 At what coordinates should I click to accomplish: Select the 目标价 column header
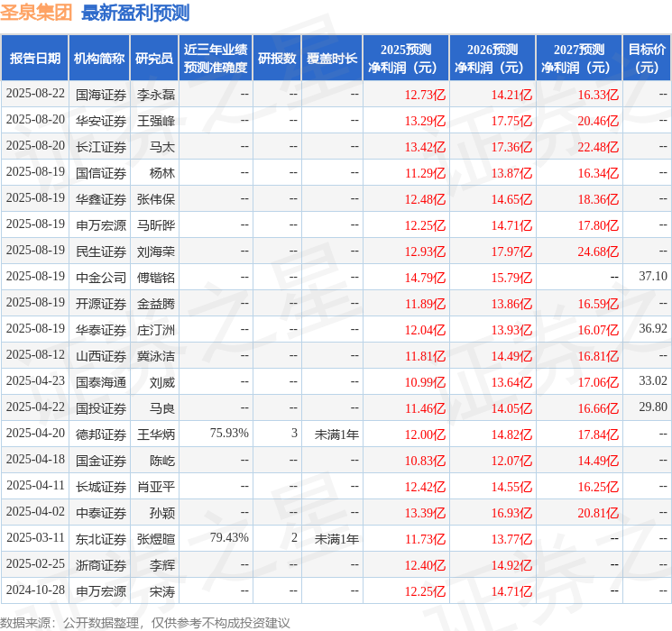pos(647,59)
